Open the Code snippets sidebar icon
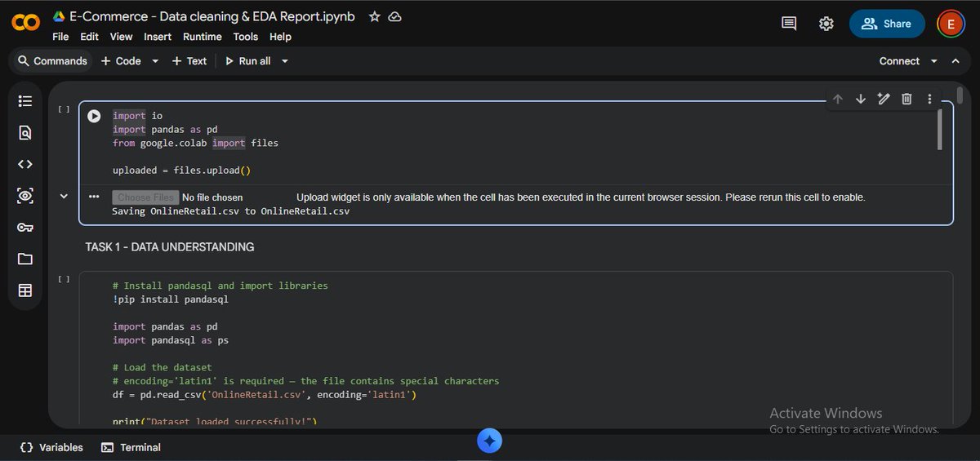This screenshot has width=980, height=461. tap(25, 164)
